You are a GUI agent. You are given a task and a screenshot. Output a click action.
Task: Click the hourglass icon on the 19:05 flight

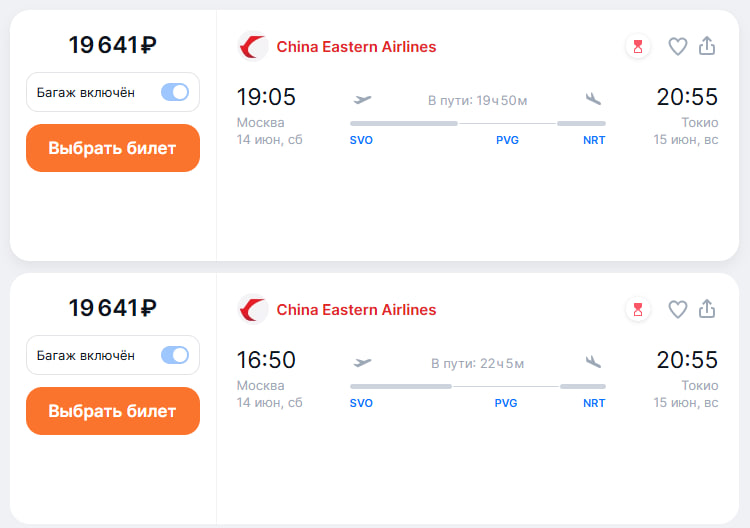[x=638, y=46]
